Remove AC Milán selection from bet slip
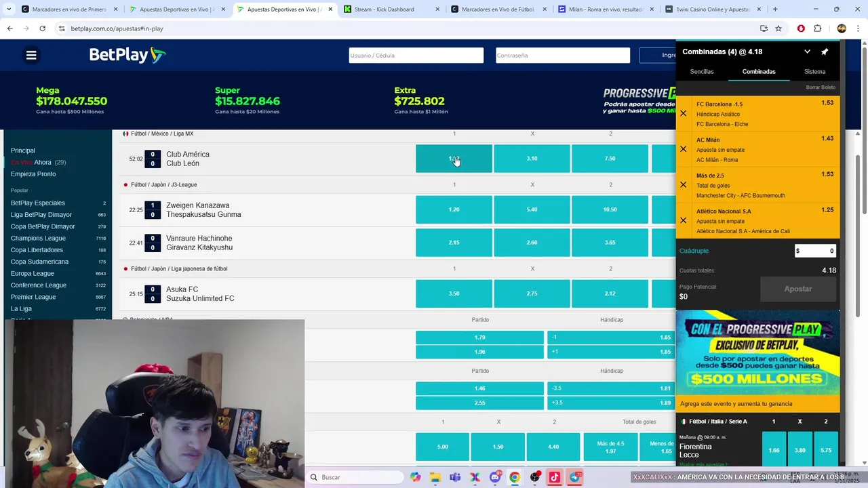The width and height of the screenshot is (868, 488). (684, 149)
